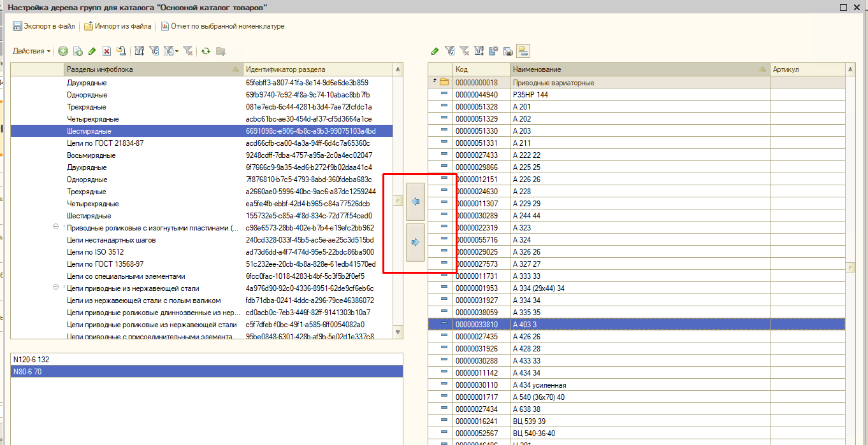Viewport: 868px width, 445px height.
Task: Click left panel's filter by current value icon
Action: coord(154,51)
